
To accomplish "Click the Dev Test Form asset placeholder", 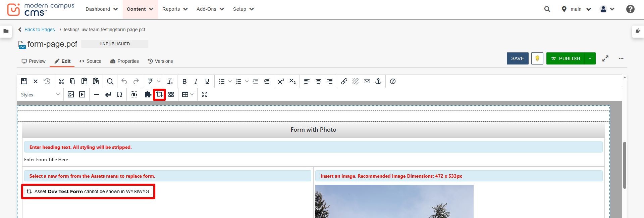I will coord(89,191).
